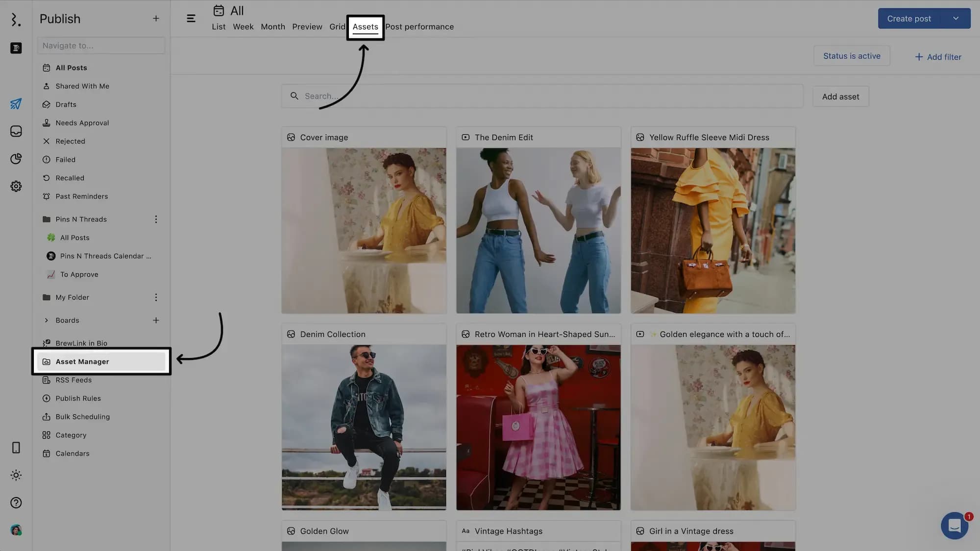Screen dimensions: 980x551
Task: Click the mobile device icon in left rail
Action: coord(16,448)
